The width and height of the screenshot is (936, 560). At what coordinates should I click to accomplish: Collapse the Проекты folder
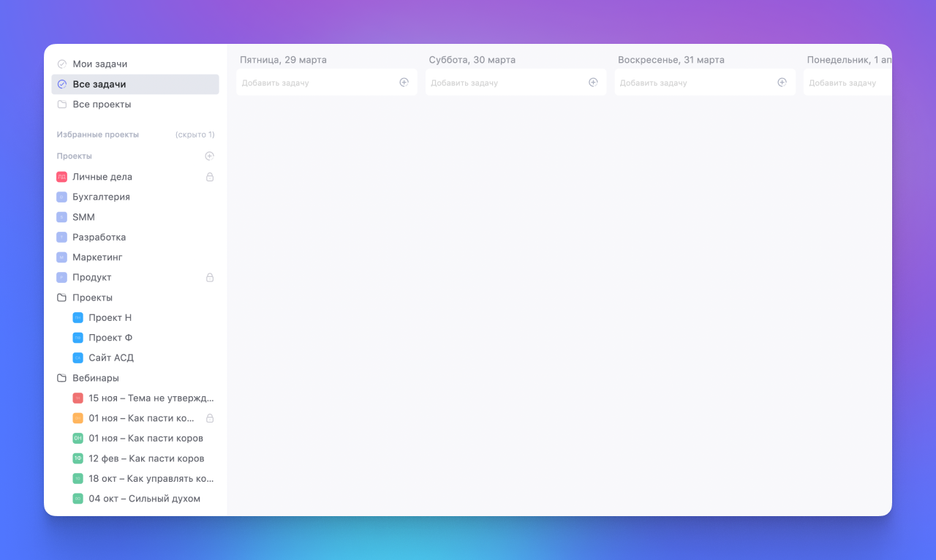[x=62, y=298]
